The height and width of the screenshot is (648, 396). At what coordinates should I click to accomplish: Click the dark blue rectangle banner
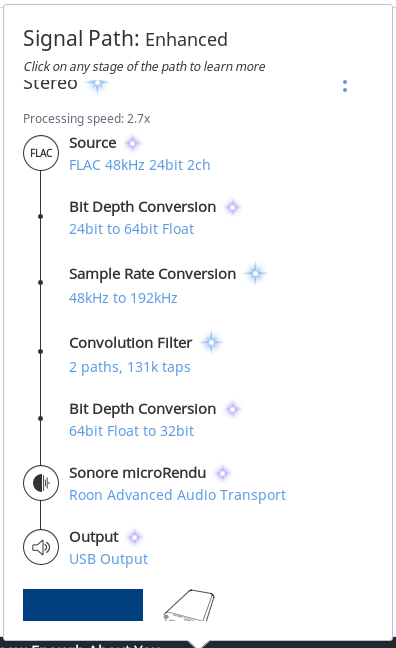click(x=83, y=605)
